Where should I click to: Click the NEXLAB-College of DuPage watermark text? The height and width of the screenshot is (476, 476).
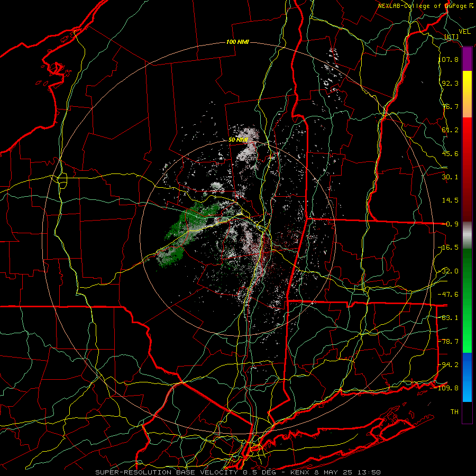426,6
